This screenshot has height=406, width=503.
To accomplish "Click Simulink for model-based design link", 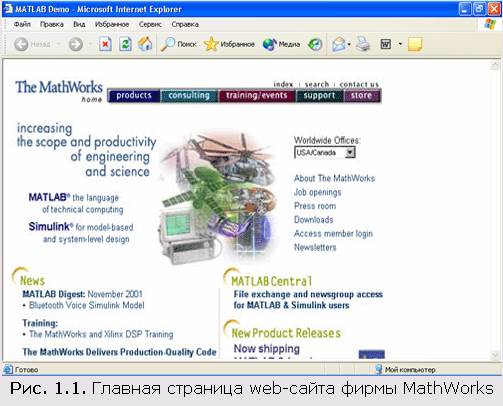I will [81, 233].
